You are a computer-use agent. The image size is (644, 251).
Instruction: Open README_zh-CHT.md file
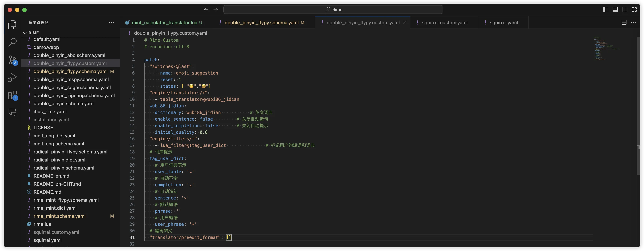pyautogui.click(x=57, y=184)
